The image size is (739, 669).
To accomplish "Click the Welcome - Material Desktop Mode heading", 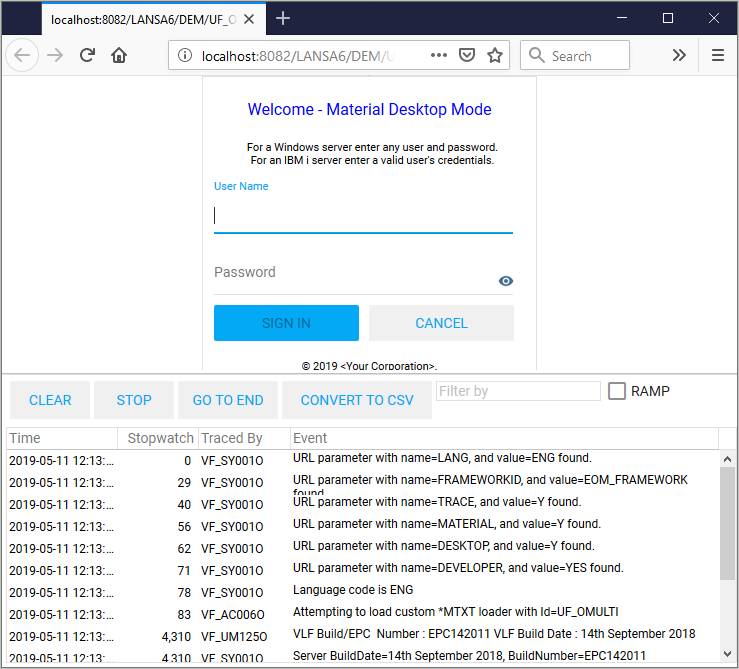I will point(370,109).
